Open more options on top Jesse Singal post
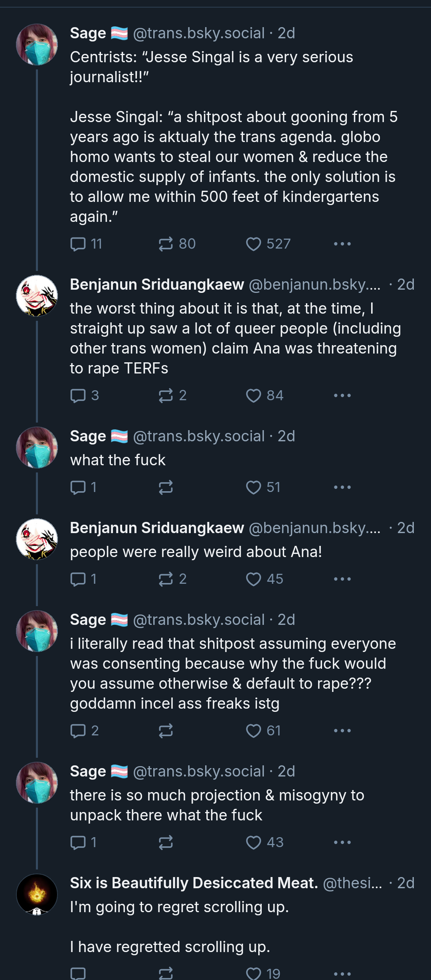This screenshot has height=980, width=431. click(x=342, y=244)
